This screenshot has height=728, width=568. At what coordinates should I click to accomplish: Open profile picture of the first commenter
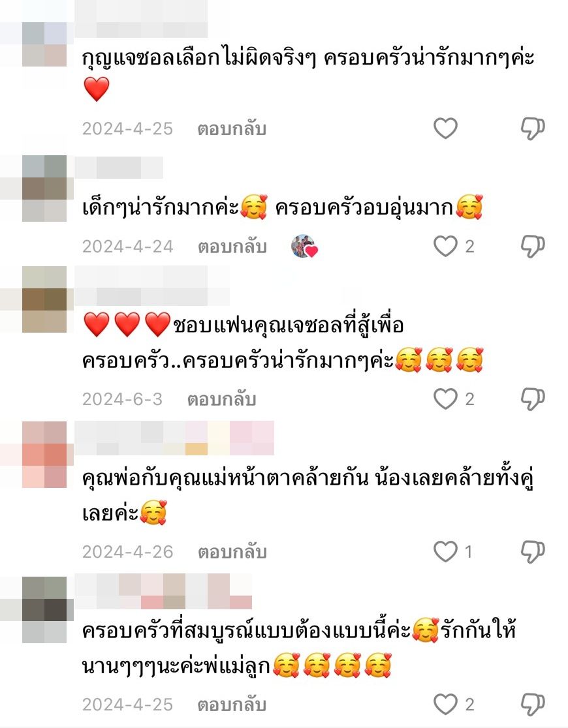tap(44, 44)
